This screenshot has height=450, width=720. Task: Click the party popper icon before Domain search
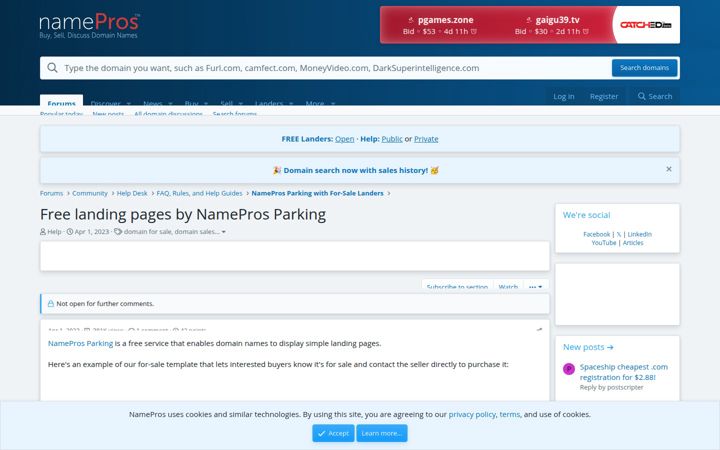pos(277,170)
